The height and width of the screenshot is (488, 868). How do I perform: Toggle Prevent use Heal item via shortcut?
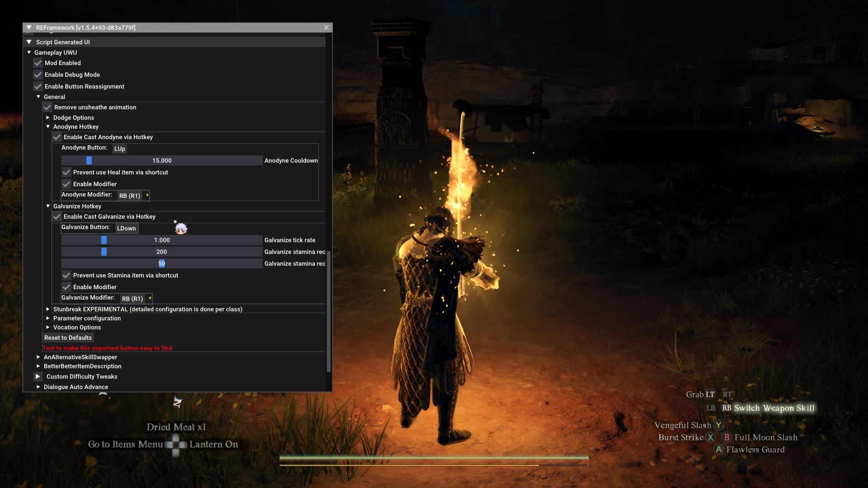66,172
